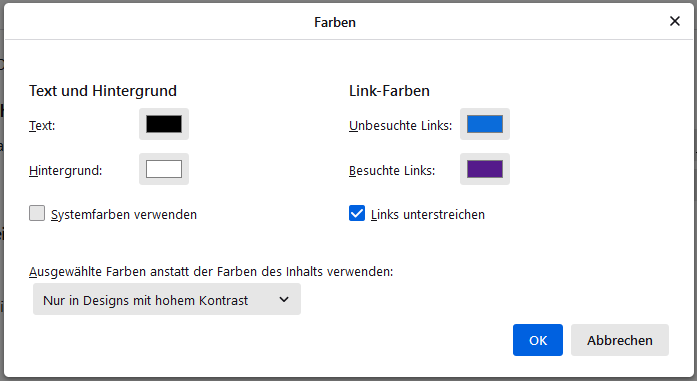Cancel the dialog with Abbrechen
The width and height of the screenshot is (697, 381).
620,340
